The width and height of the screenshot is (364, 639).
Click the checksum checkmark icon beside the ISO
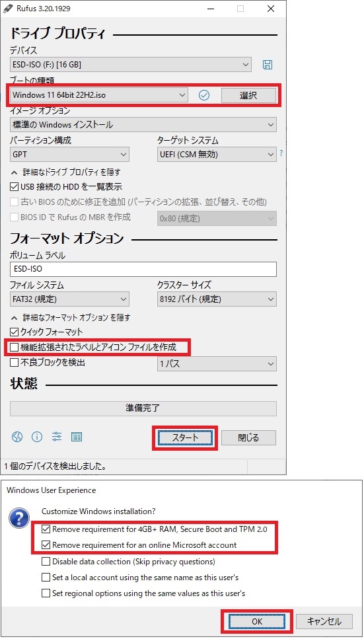[x=204, y=95]
